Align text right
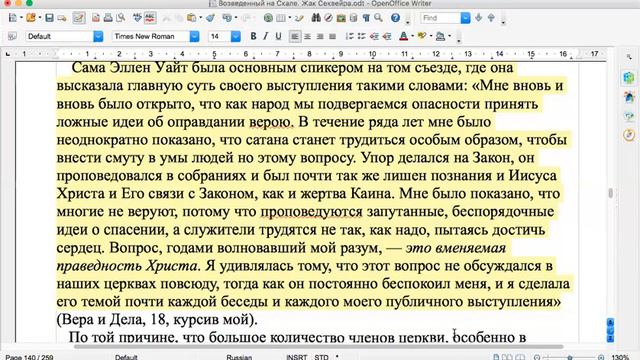640x360 pixels. [320, 36]
